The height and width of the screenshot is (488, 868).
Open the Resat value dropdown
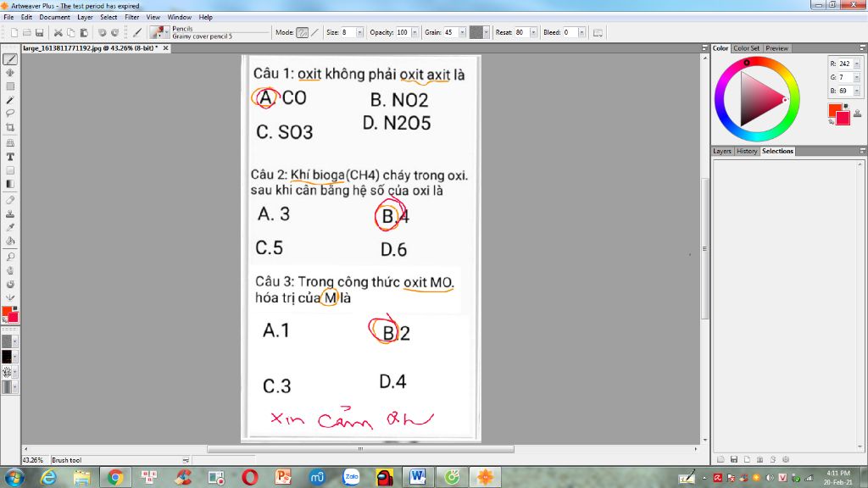click(x=534, y=33)
